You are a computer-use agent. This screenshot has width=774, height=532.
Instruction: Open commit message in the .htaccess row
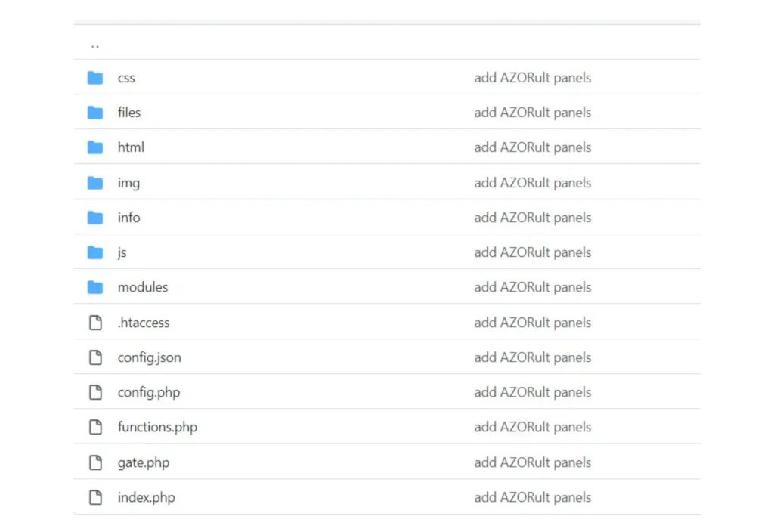[533, 323]
